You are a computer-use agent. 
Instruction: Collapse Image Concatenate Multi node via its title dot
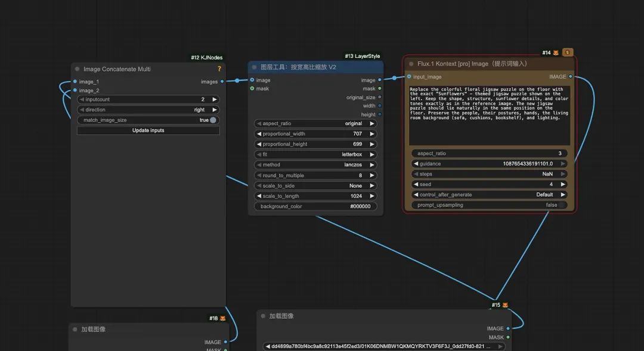(77, 69)
